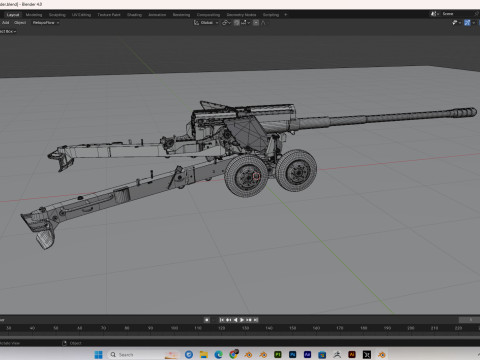This screenshot has height=360, width=480.
Task: Open the Object menu in the viewport header
Action: pyautogui.click(x=20, y=23)
